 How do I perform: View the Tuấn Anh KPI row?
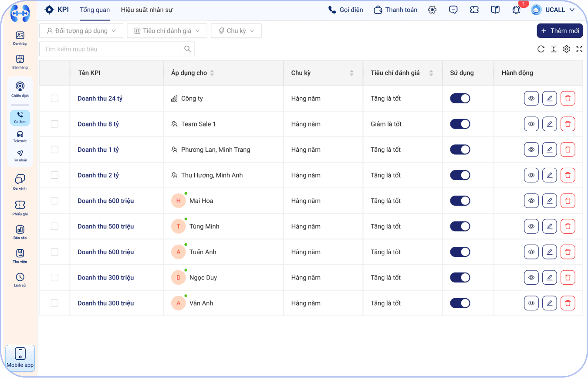[531, 252]
